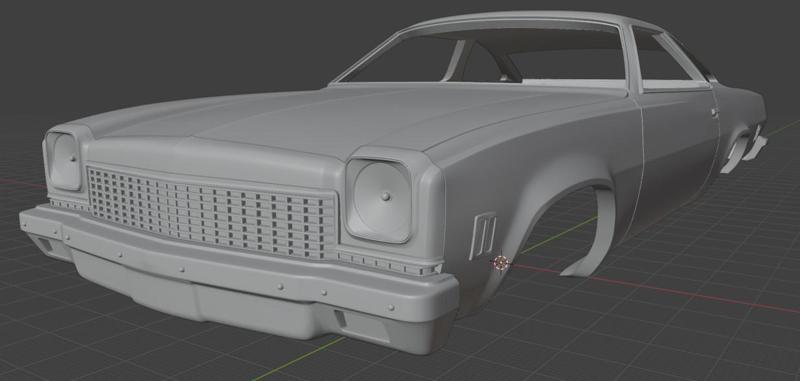Click the headlight bezel at the far corner
Screen dimensions: 800x381
[x=64, y=161]
